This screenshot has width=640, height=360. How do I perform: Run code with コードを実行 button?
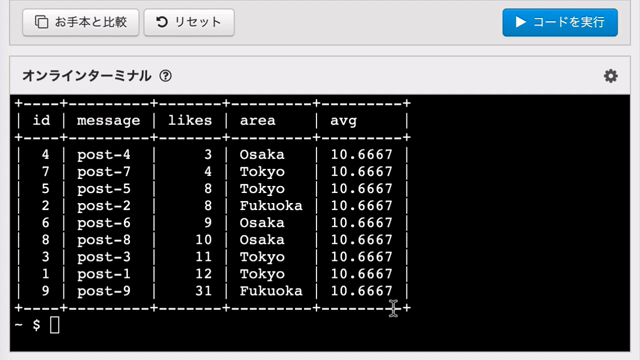(x=560, y=22)
